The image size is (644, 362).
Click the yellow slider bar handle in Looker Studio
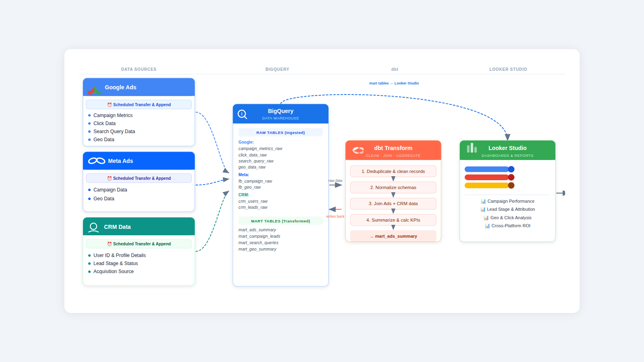pos(511,185)
